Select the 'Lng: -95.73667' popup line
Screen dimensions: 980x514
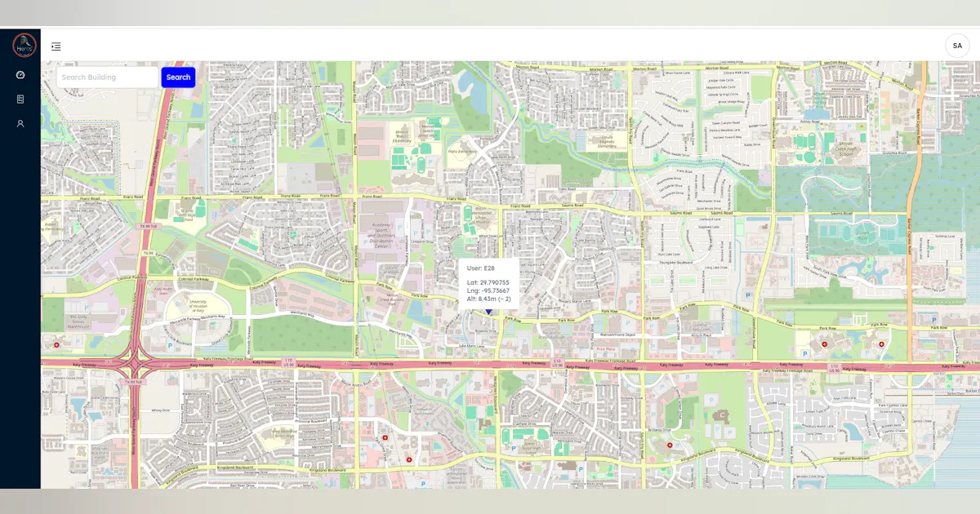(488, 290)
